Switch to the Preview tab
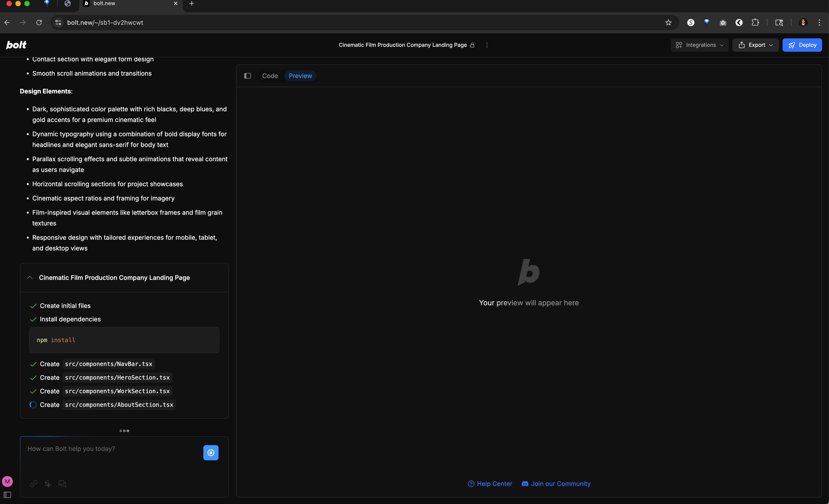This screenshot has width=829, height=504. pos(300,76)
